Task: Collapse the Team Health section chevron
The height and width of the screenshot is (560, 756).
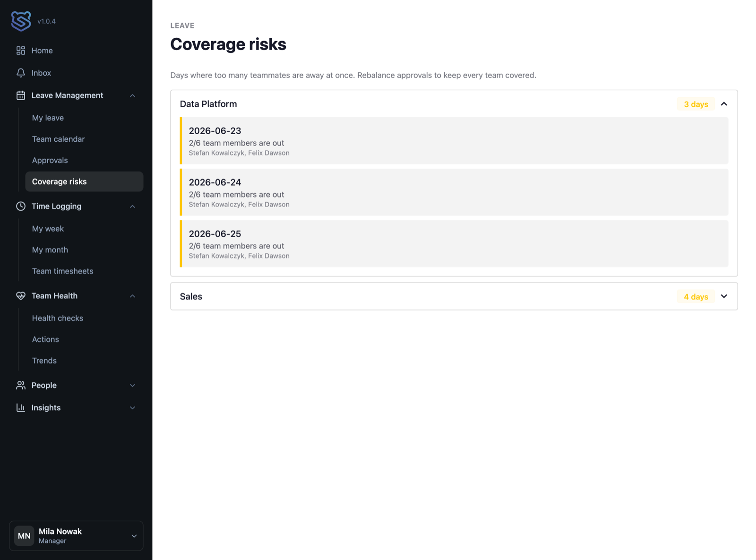Action: pyautogui.click(x=133, y=296)
